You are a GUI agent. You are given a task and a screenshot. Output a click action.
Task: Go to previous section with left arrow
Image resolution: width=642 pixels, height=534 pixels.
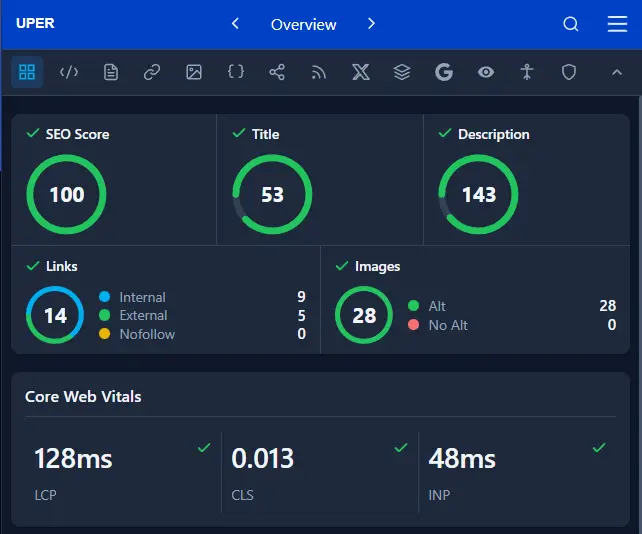[x=235, y=24]
